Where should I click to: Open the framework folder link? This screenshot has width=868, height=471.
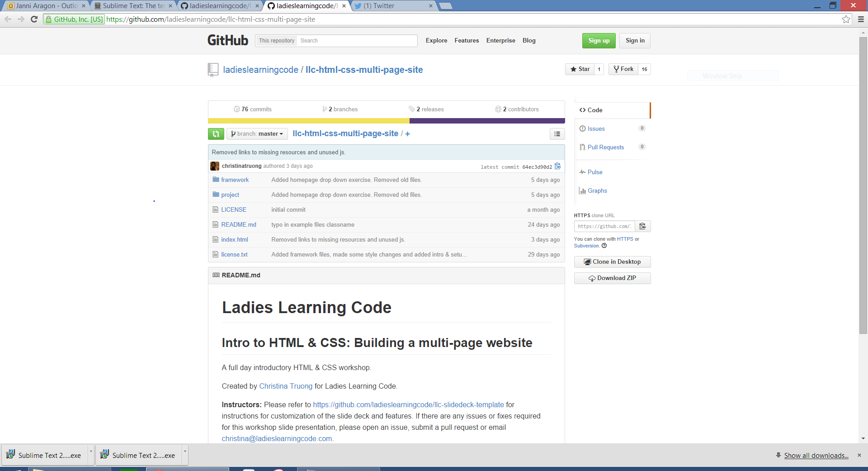235,180
